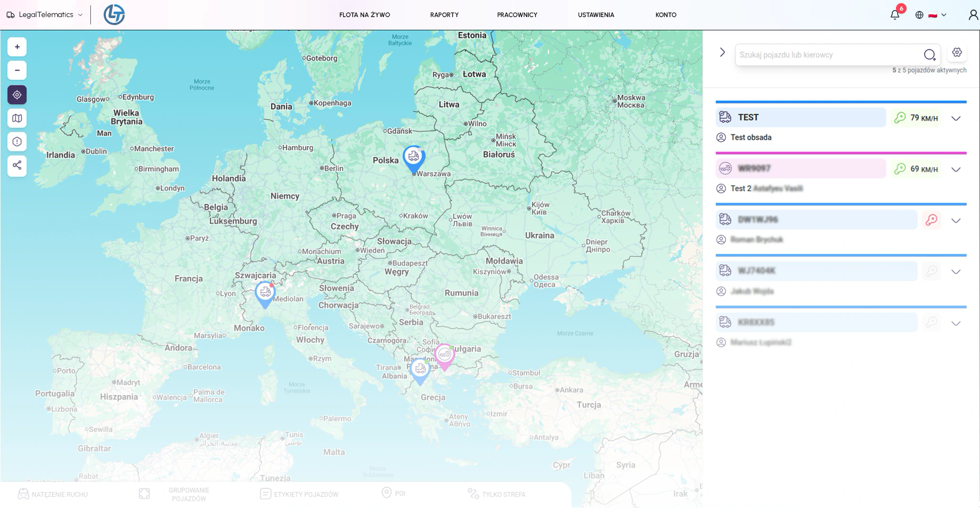
Task: Open vehicle list settings gear
Action: [957, 53]
